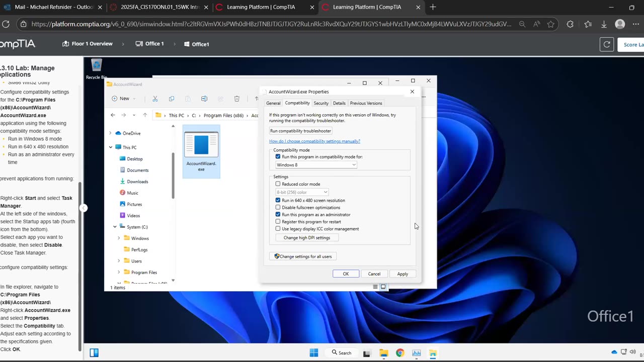The width and height of the screenshot is (644, 362).
Task: Open 'How do I choose compatibility settings manually?' link
Action: pos(314,141)
